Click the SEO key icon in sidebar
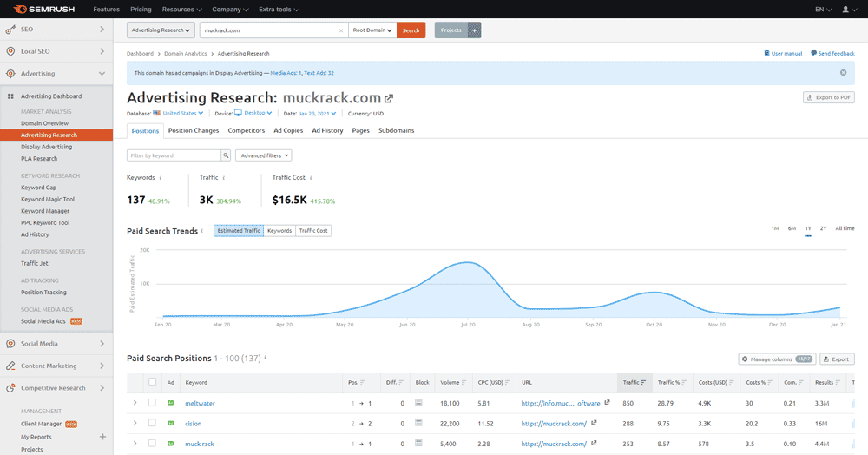The height and width of the screenshot is (455, 868). 10,29
